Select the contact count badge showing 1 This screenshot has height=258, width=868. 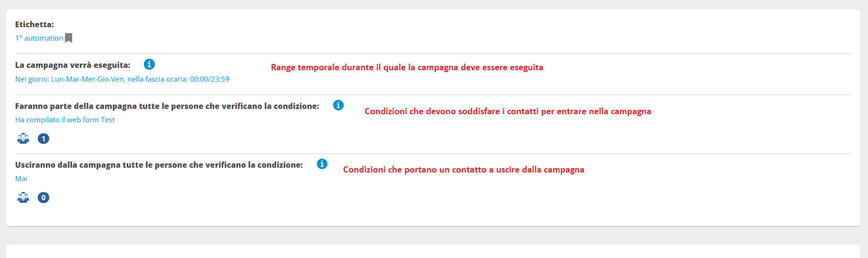43,139
